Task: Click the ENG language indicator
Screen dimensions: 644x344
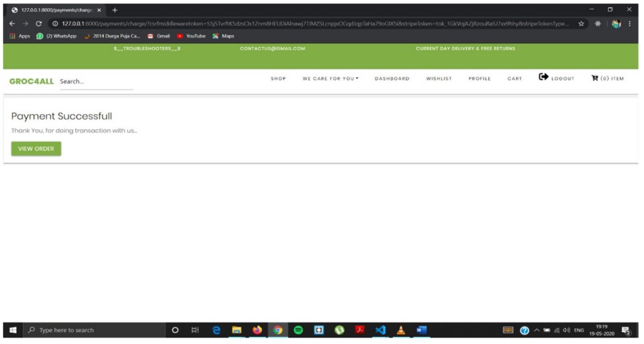Action: tap(579, 330)
